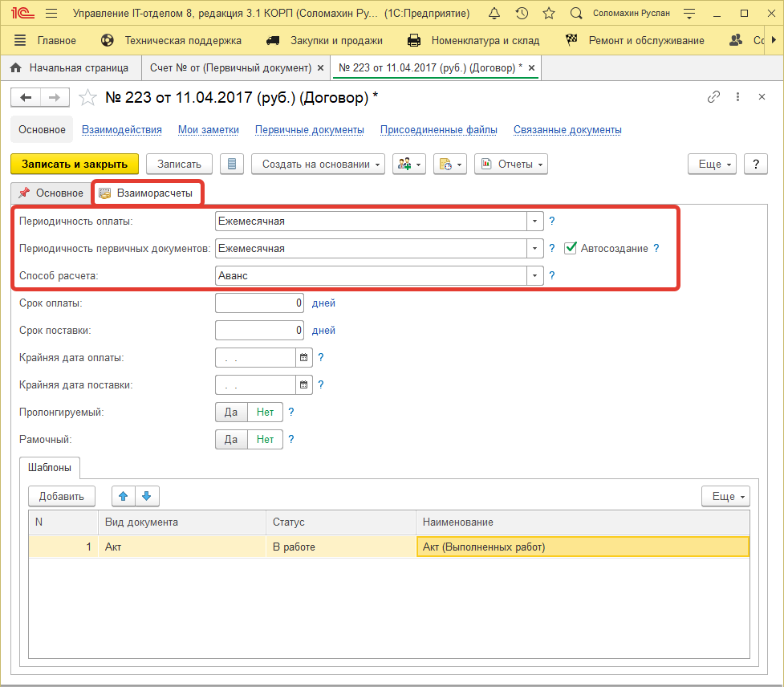This screenshot has height=687, width=784.
Task: Click Записать и закрыть button
Action: click(75, 164)
